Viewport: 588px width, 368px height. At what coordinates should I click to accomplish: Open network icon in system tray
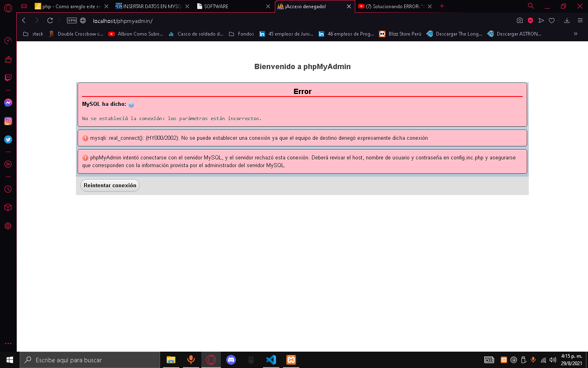click(x=543, y=360)
